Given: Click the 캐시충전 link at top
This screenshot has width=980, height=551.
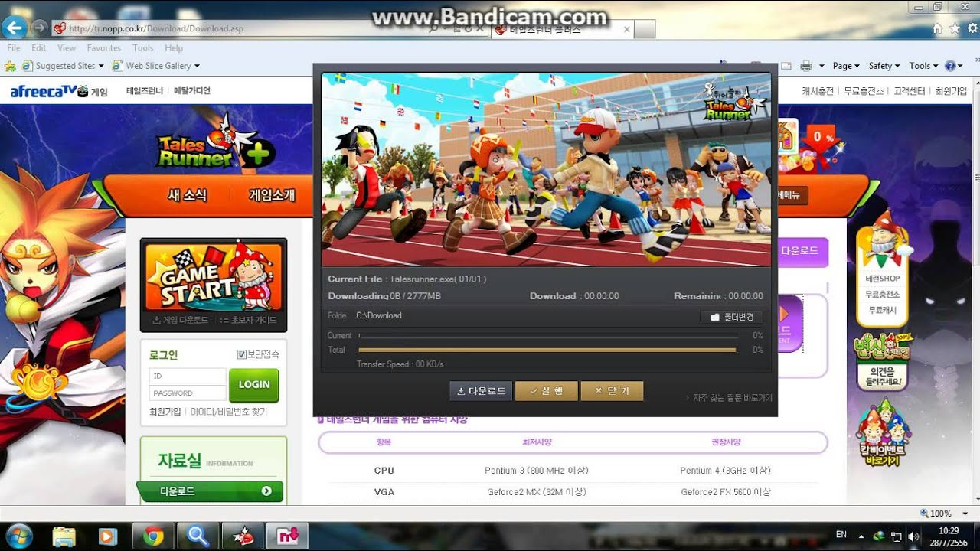Looking at the screenshot, I should point(818,91).
